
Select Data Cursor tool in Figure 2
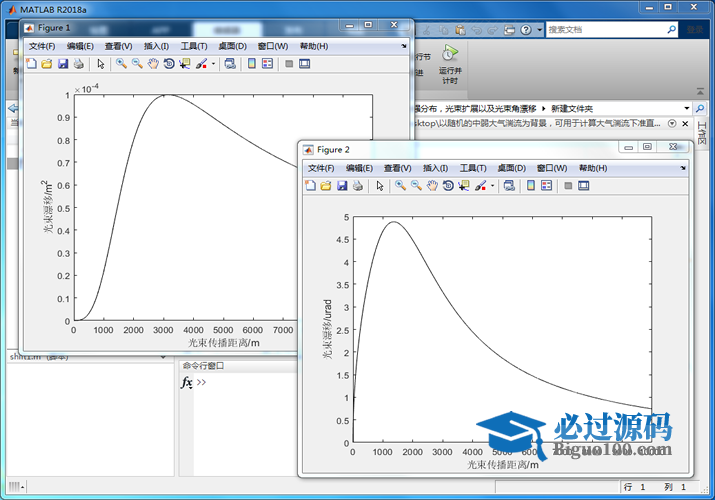click(x=464, y=186)
